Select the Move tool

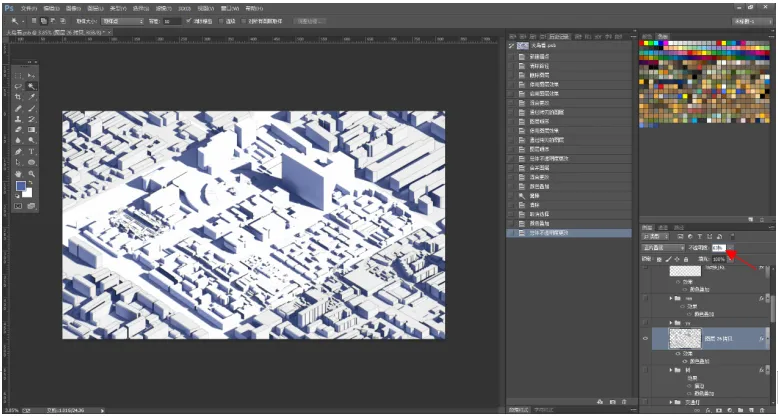[x=31, y=75]
